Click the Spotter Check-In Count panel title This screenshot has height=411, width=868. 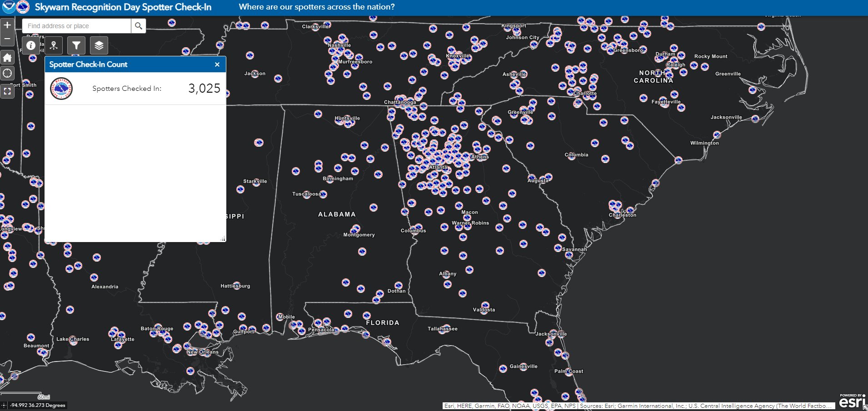(88, 64)
